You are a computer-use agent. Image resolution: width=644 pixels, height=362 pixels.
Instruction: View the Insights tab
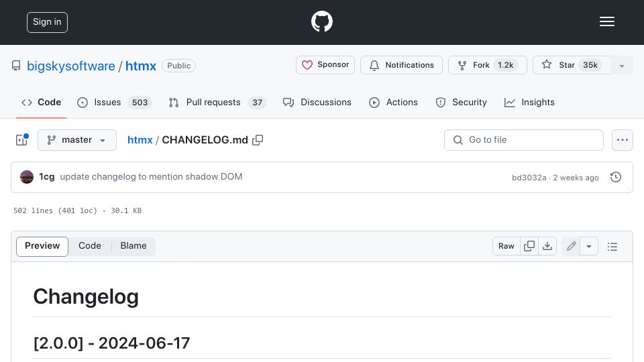coord(529,102)
